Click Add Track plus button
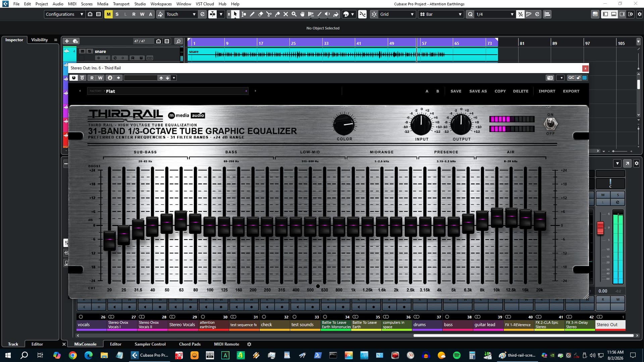 click(x=67, y=41)
